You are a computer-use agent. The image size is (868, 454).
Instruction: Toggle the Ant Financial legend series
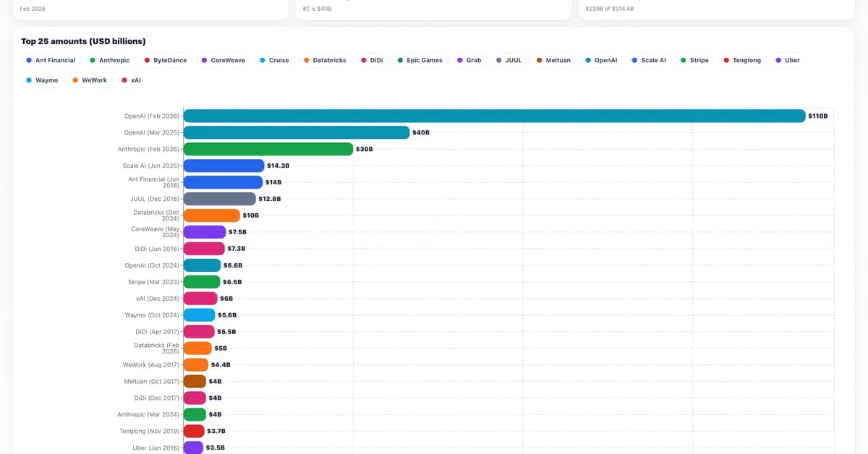click(51, 60)
